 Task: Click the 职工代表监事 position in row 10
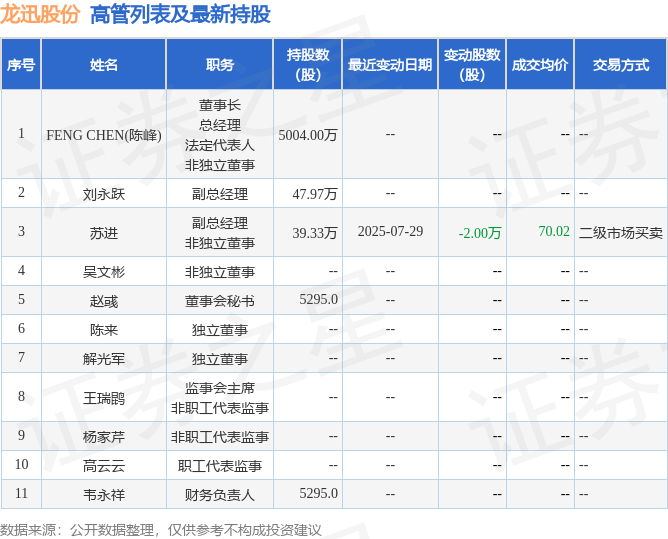219,466
